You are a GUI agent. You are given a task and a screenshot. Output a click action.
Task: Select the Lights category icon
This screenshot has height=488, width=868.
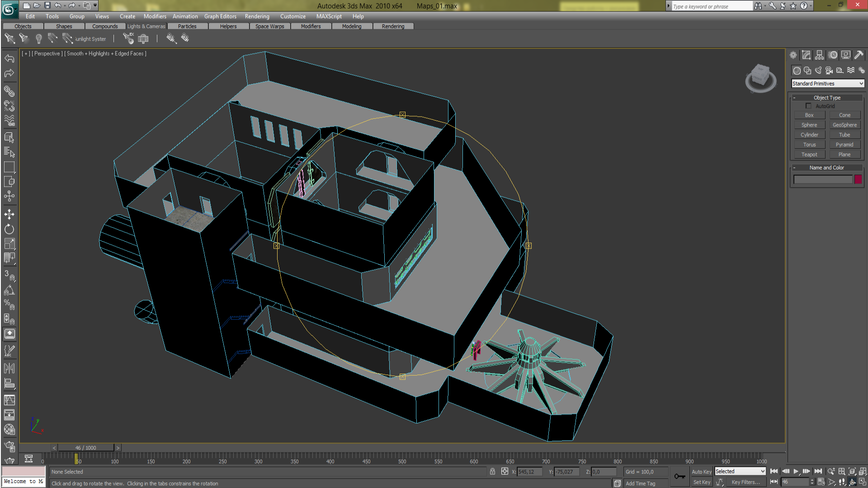818,70
